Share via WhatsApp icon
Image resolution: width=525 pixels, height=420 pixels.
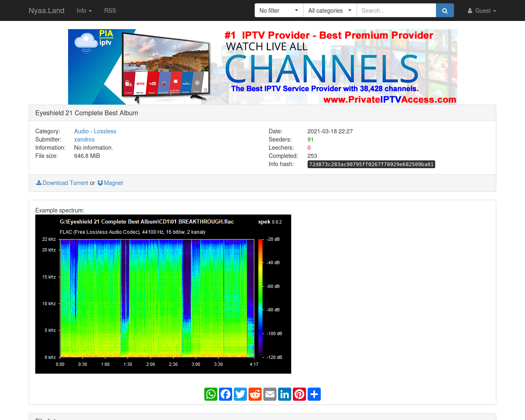pos(211,394)
